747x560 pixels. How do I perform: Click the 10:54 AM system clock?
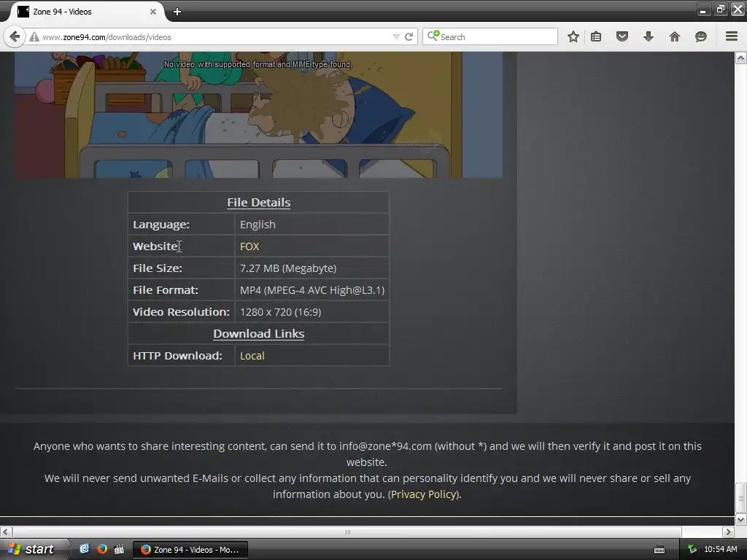(x=720, y=549)
